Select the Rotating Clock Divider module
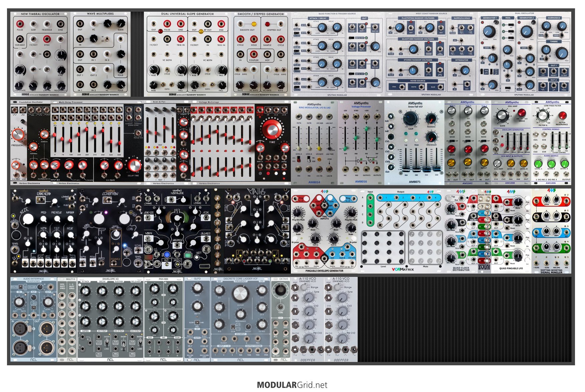The image size is (585, 392). click(484, 231)
